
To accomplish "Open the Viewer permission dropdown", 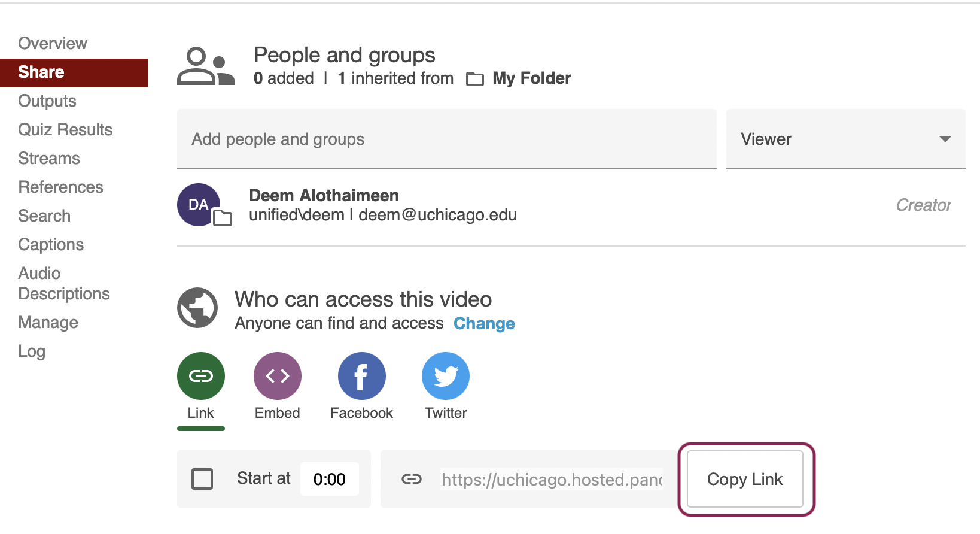I will pyautogui.click(x=845, y=139).
